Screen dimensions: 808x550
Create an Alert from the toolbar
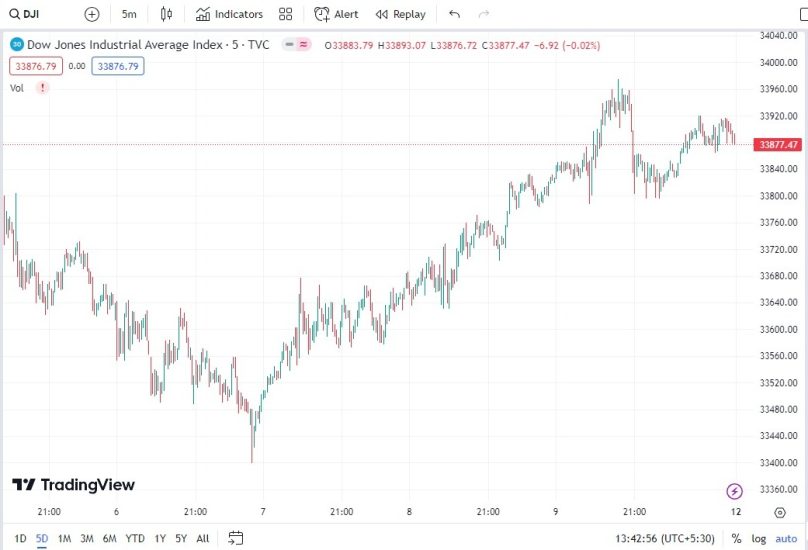tap(336, 14)
